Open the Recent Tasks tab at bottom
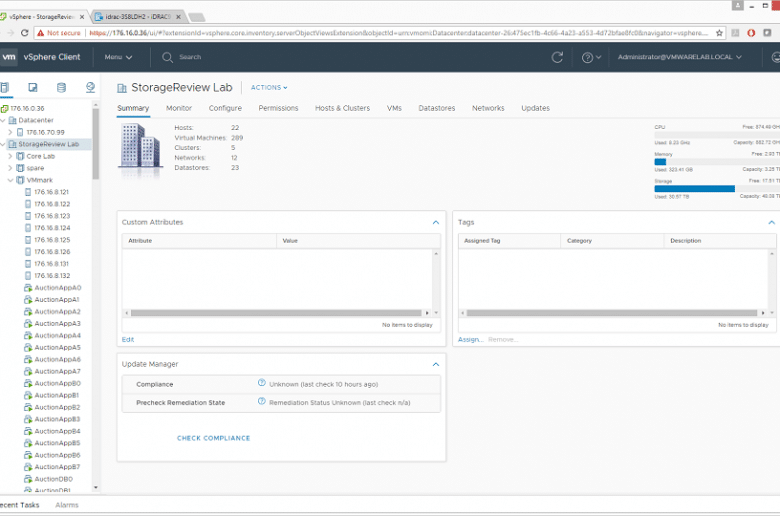Image resolution: width=780 pixels, height=516 pixels. click(19, 505)
